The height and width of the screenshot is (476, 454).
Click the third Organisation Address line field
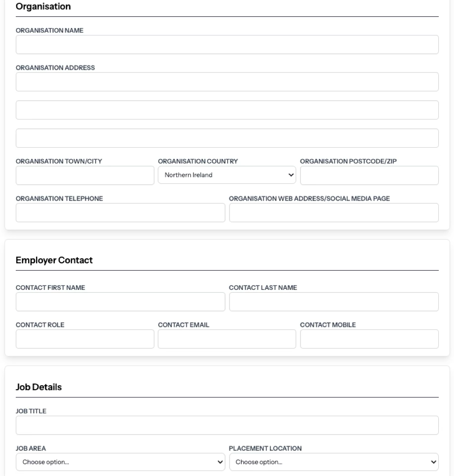(x=227, y=138)
